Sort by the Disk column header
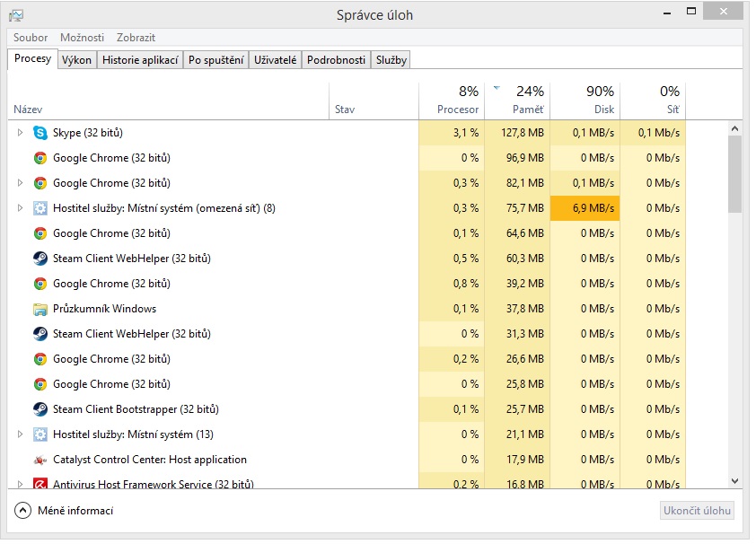The image size is (756, 544). (x=585, y=101)
